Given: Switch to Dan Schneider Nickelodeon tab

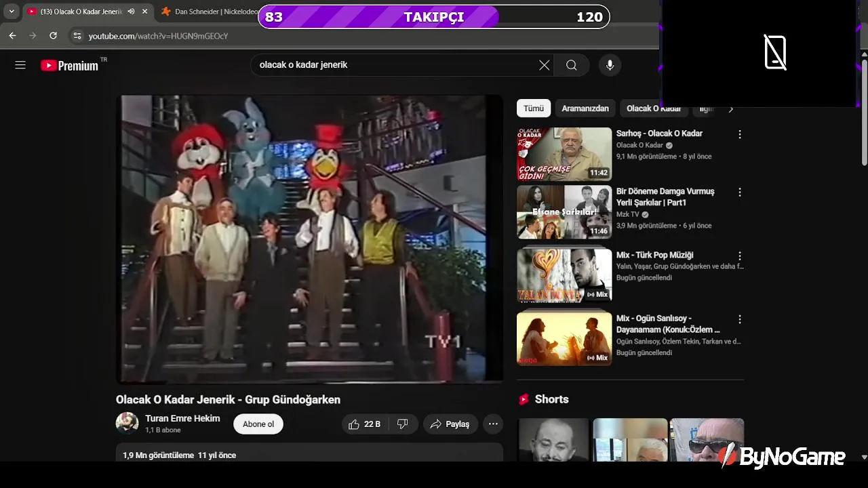Looking at the screenshot, I should [x=210, y=12].
